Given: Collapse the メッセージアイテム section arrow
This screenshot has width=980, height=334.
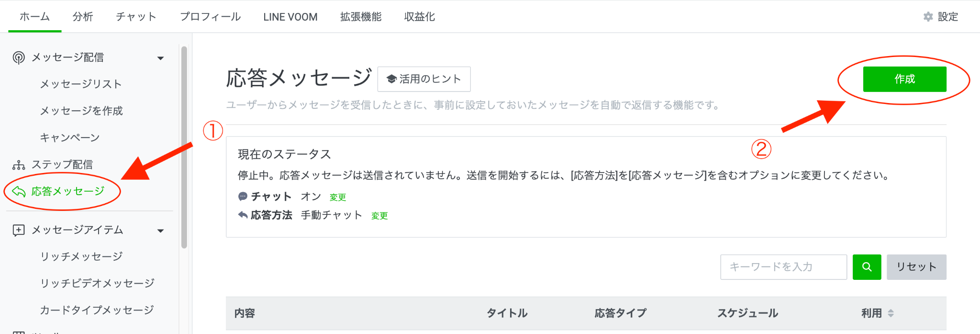Looking at the screenshot, I should (x=161, y=231).
